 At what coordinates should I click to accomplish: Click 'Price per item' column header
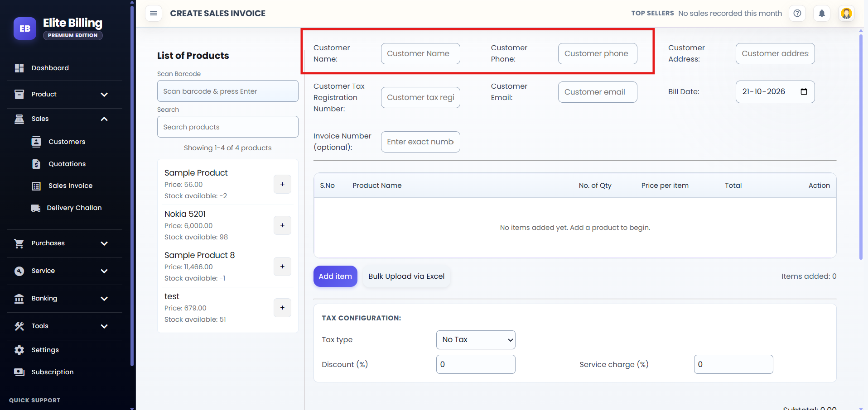[665, 186]
